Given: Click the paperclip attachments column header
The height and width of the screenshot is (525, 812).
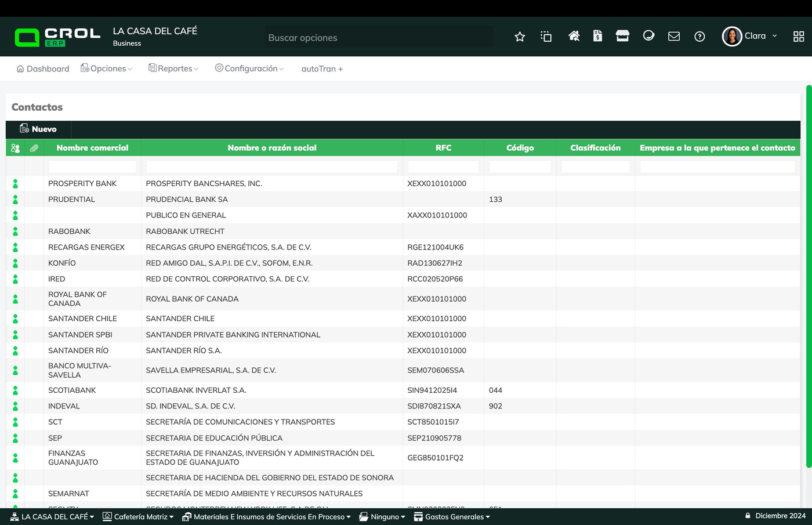Looking at the screenshot, I should click(x=34, y=148).
